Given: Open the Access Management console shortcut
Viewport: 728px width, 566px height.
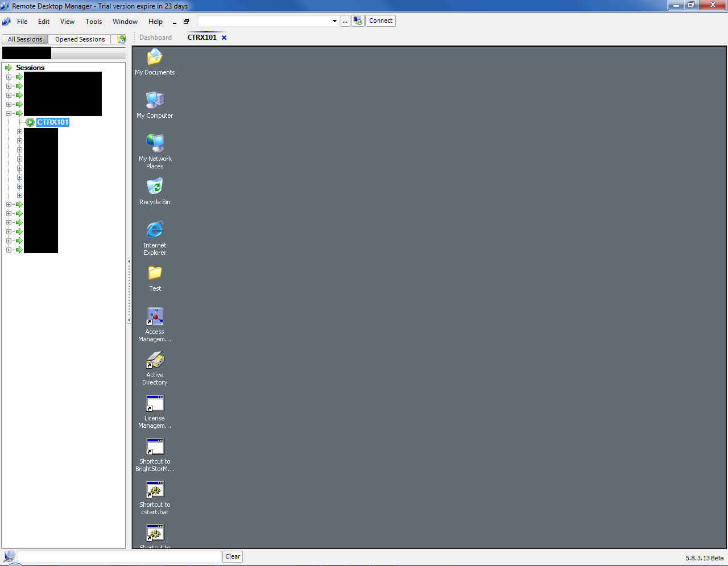Looking at the screenshot, I should point(154,317).
